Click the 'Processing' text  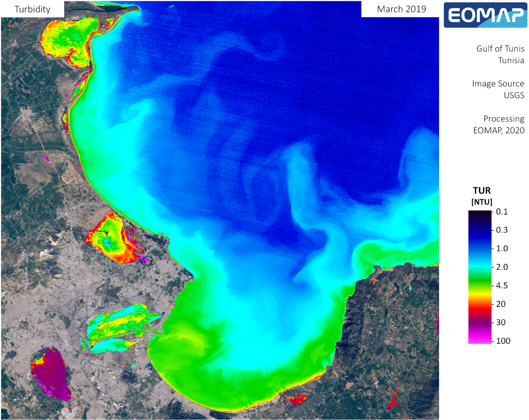point(504,119)
